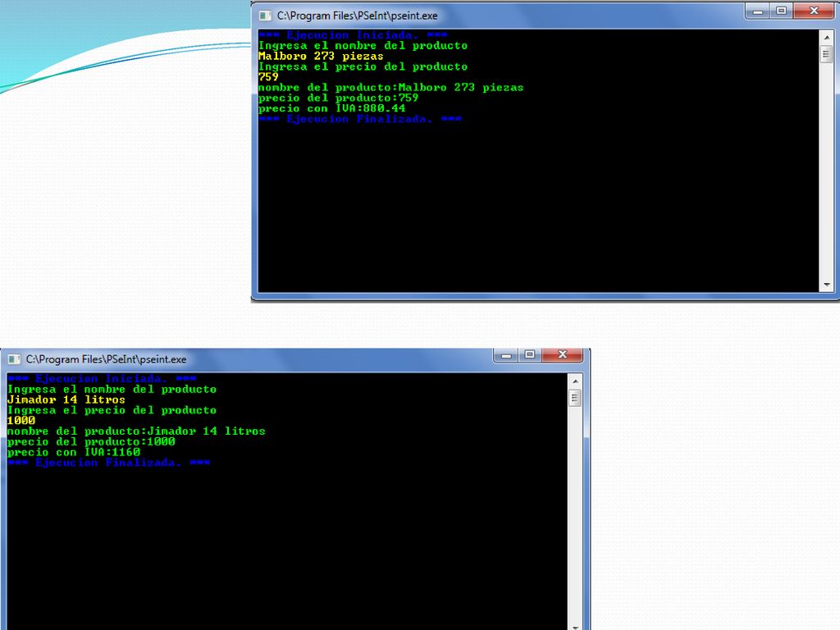Click 'Ingresa el precio del producto' in upper console
840x630 pixels.
point(363,66)
